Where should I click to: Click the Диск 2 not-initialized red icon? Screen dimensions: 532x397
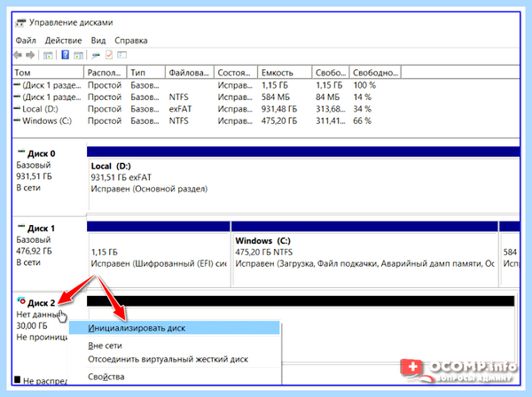tap(21, 300)
